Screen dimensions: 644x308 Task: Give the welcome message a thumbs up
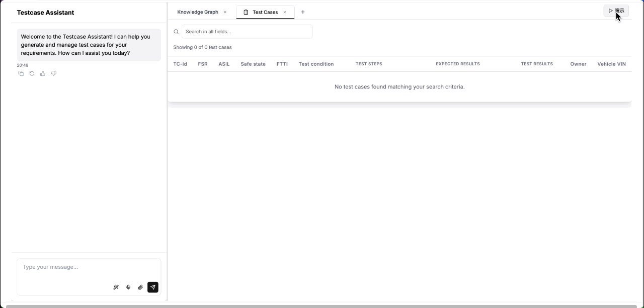tap(43, 73)
